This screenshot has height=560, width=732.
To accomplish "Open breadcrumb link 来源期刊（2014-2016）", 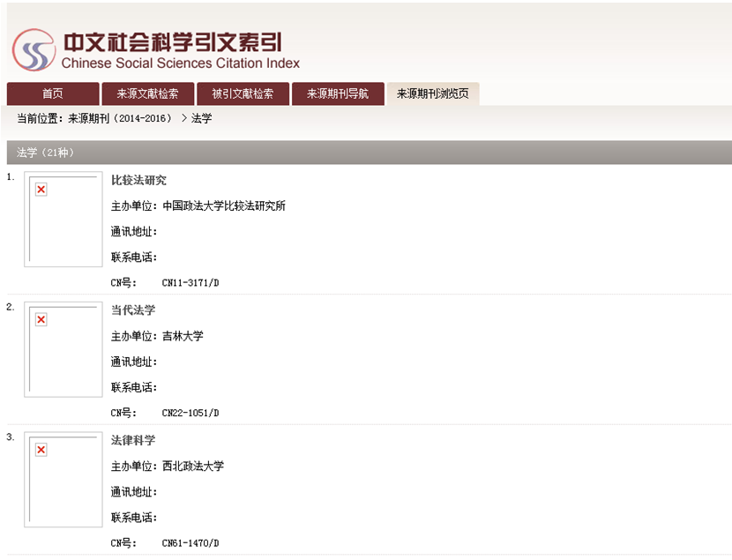I will pyautogui.click(x=119, y=118).
